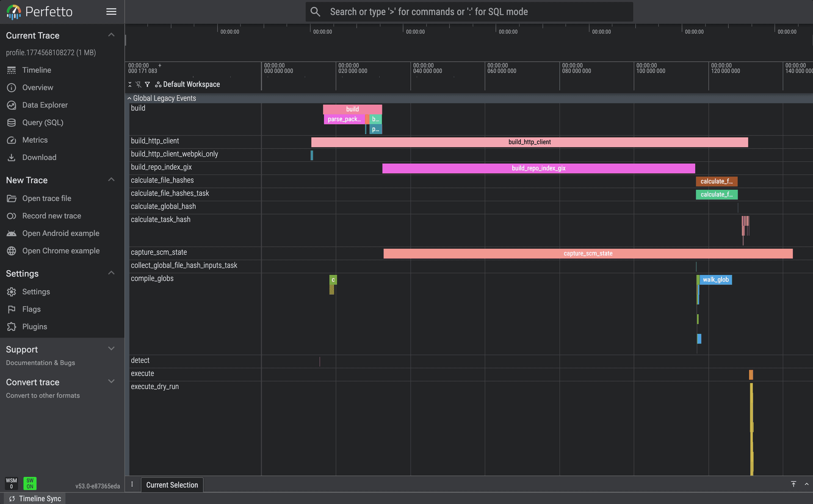
Task: Select the pink build_http_client slice
Action: [529, 142]
